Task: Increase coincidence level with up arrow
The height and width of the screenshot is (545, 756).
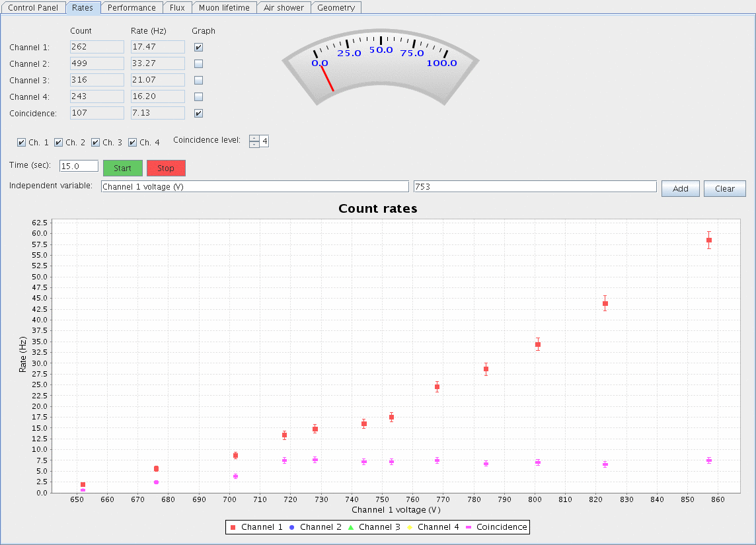Action: [x=254, y=138]
